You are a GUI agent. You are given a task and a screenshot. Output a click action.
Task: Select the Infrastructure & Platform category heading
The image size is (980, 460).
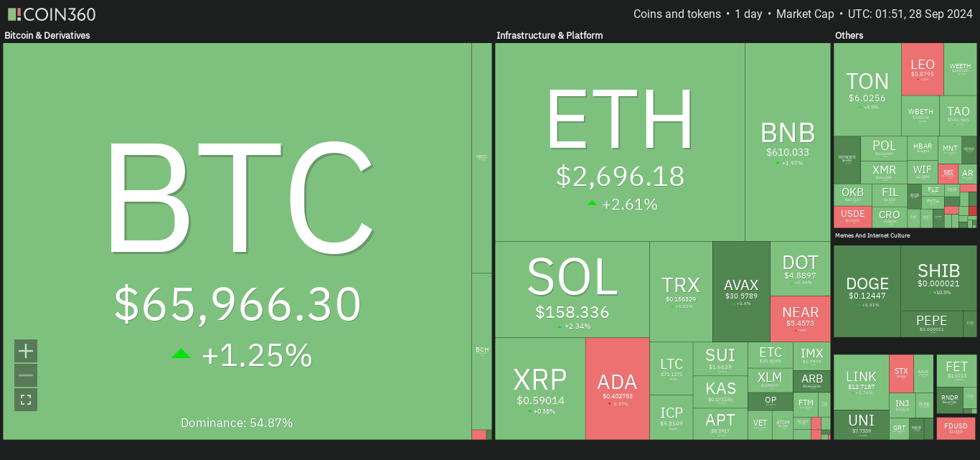(x=550, y=35)
